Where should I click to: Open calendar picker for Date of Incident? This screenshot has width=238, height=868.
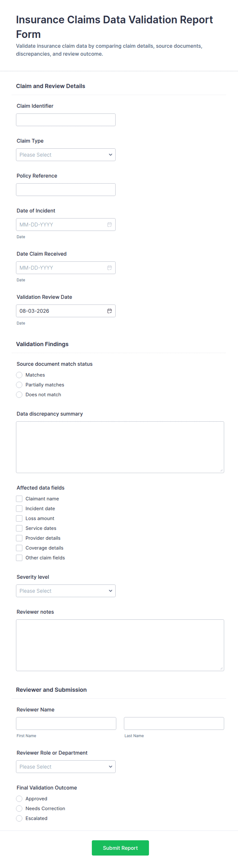tap(110, 224)
